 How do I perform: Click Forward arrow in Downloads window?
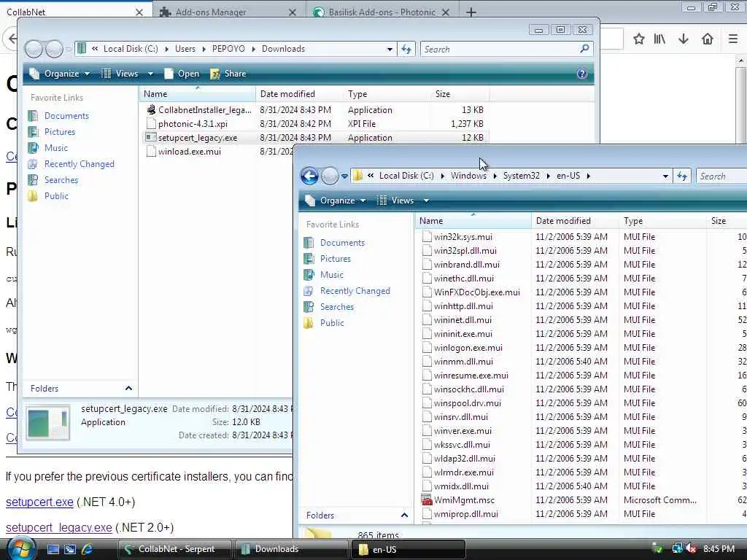click(54, 49)
